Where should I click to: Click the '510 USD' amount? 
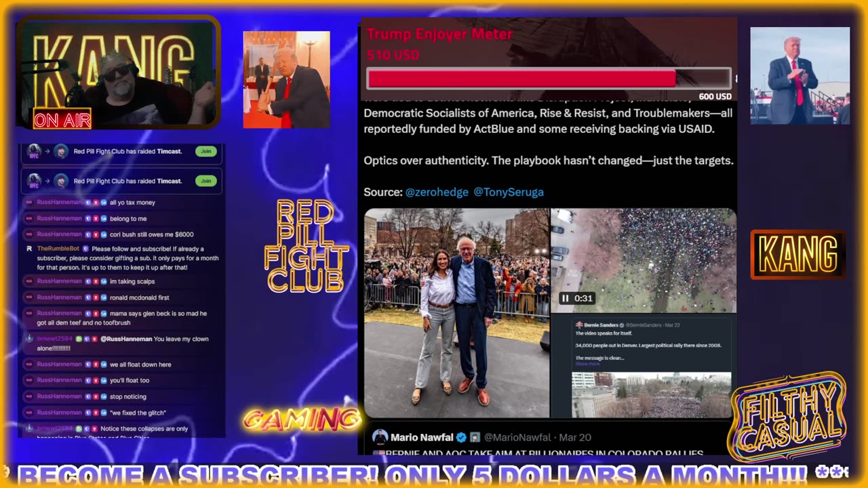pos(393,55)
